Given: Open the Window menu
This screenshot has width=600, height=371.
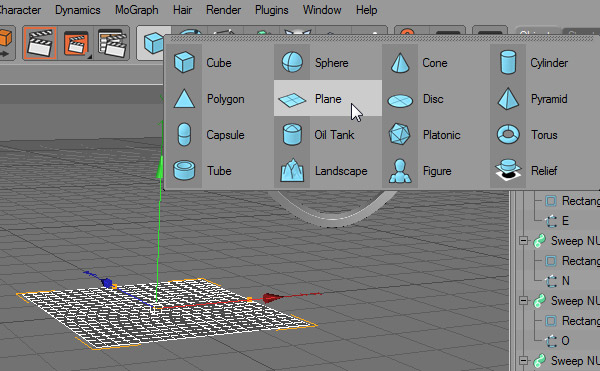Looking at the screenshot, I should [322, 10].
